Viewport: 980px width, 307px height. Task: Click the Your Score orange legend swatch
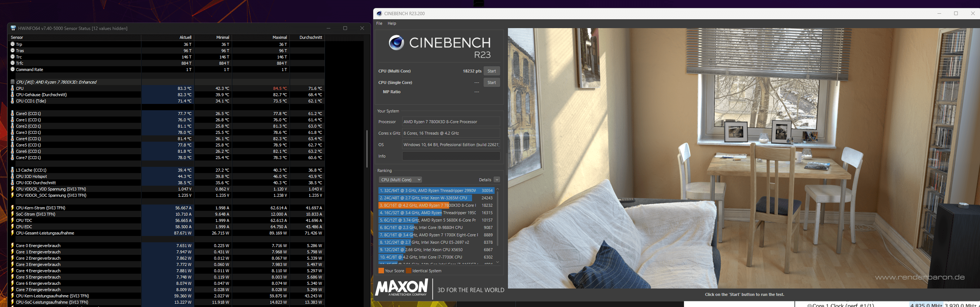point(381,271)
